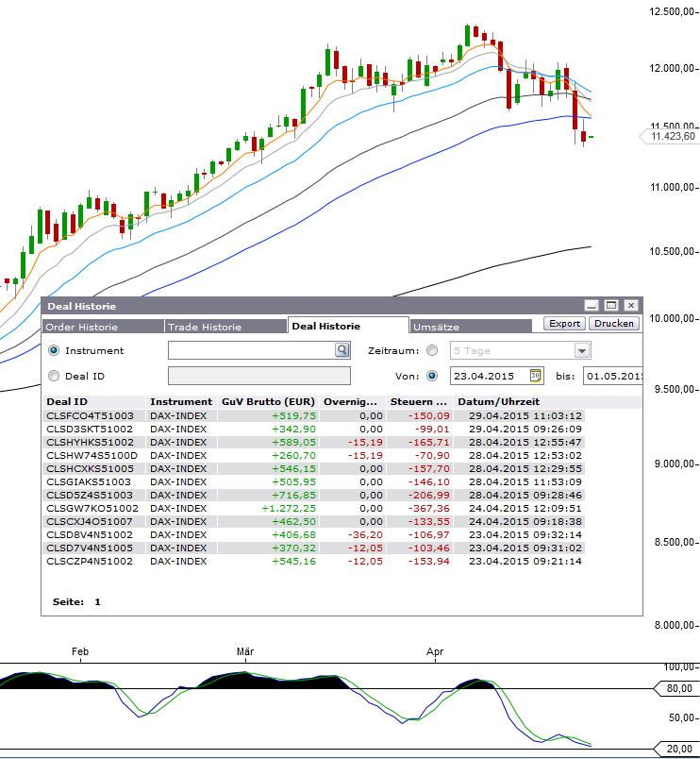Open the Von date calendar picker
Screen dimensions: 700x759
click(x=536, y=376)
